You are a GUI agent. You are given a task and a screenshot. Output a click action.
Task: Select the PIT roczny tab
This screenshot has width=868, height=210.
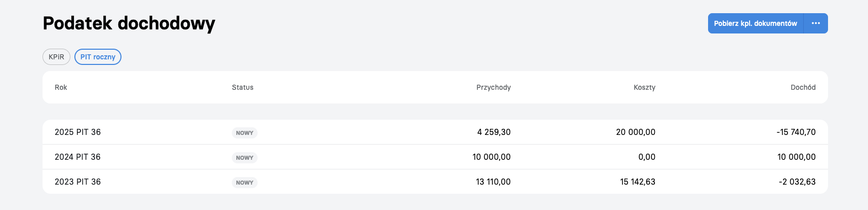[x=98, y=57]
